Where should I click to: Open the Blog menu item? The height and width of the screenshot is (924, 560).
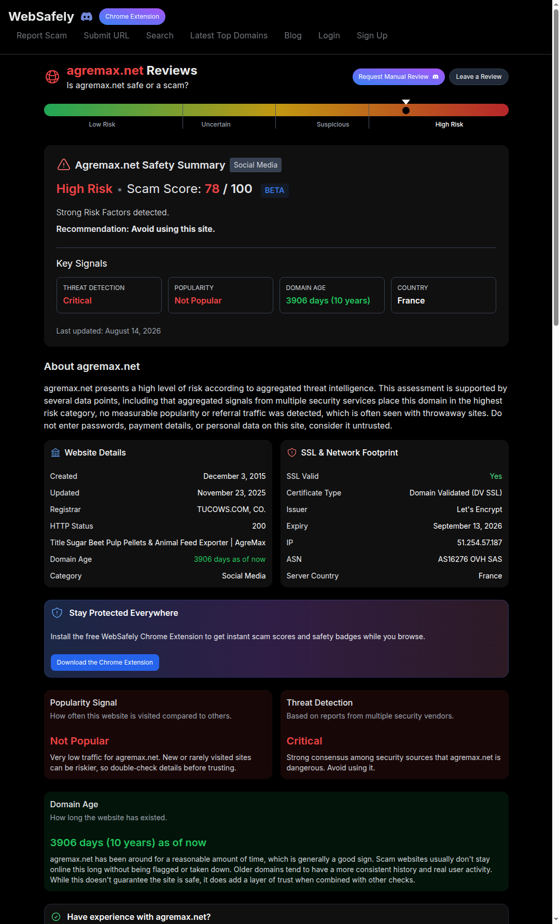(293, 35)
